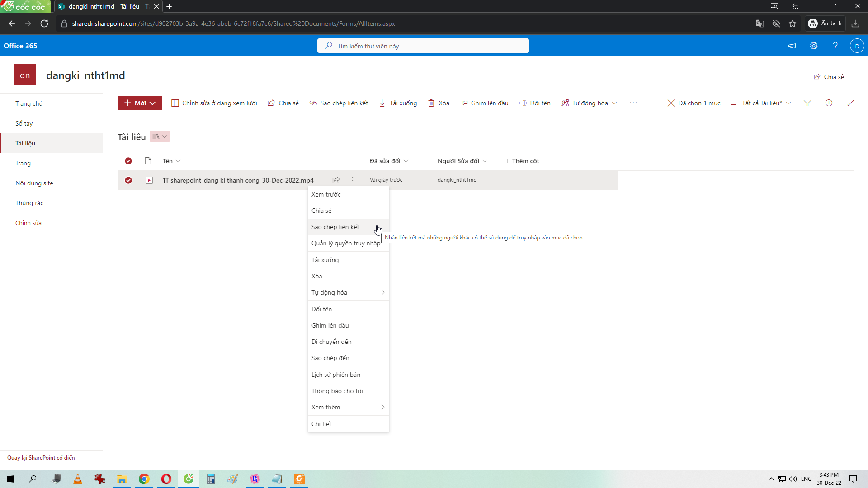The image size is (868, 488).
Task: Click site-level Chia sẻ button top right
Action: point(829,77)
